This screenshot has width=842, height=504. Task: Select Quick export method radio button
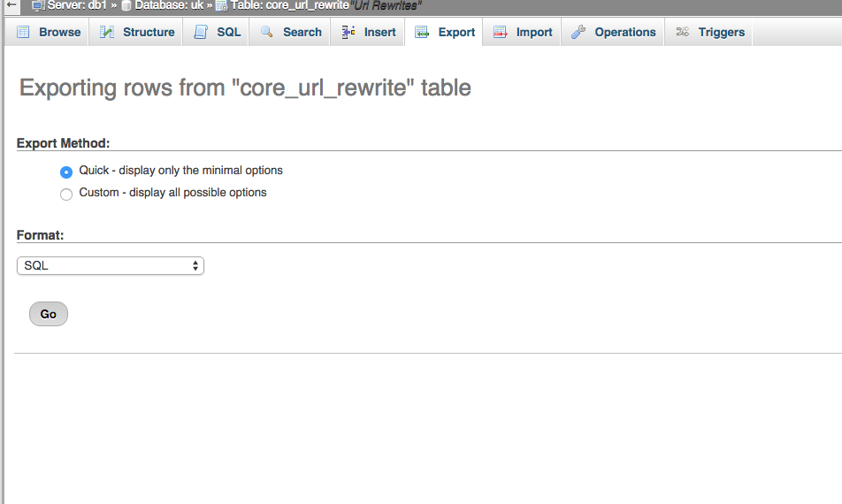[x=66, y=172]
